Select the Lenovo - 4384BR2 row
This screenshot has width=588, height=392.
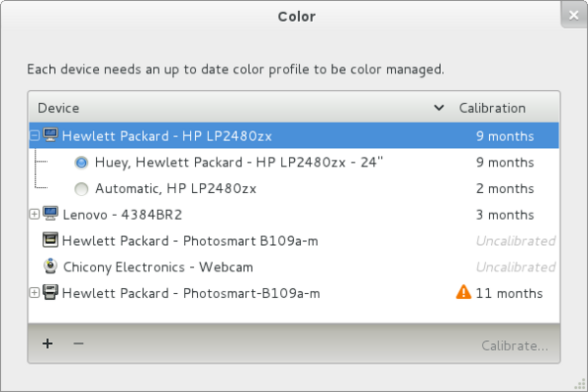click(x=245, y=214)
